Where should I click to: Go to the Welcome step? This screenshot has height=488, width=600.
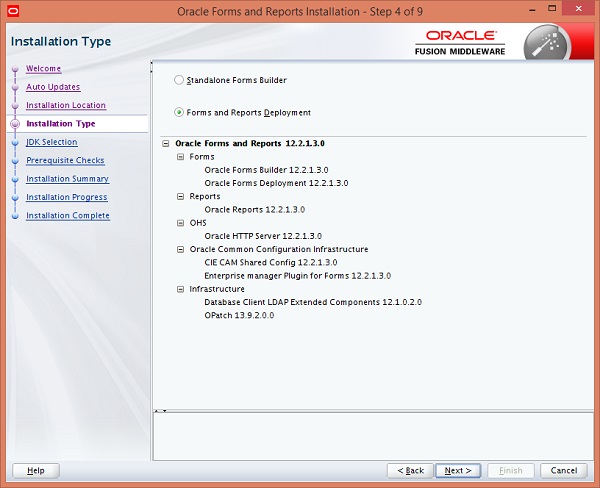43,69
